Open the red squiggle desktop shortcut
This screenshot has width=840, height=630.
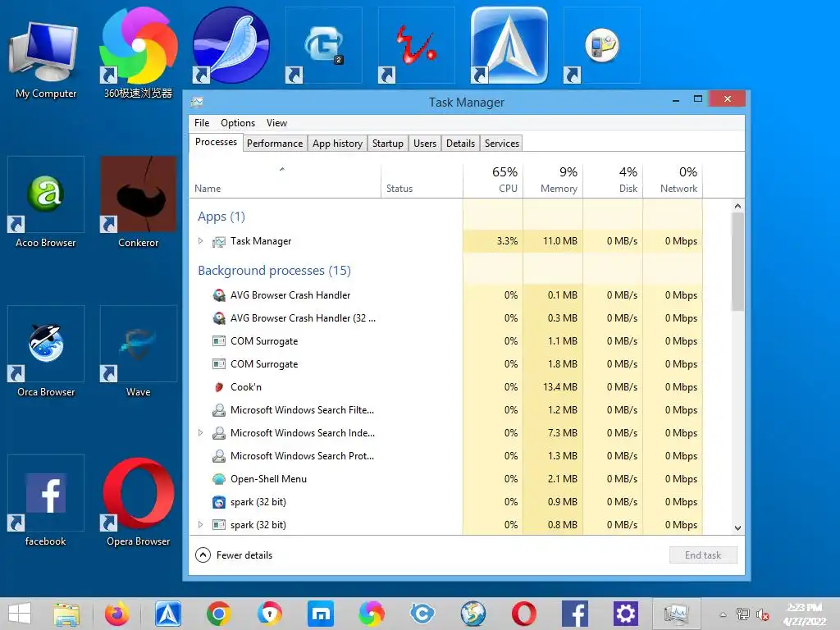416,45
